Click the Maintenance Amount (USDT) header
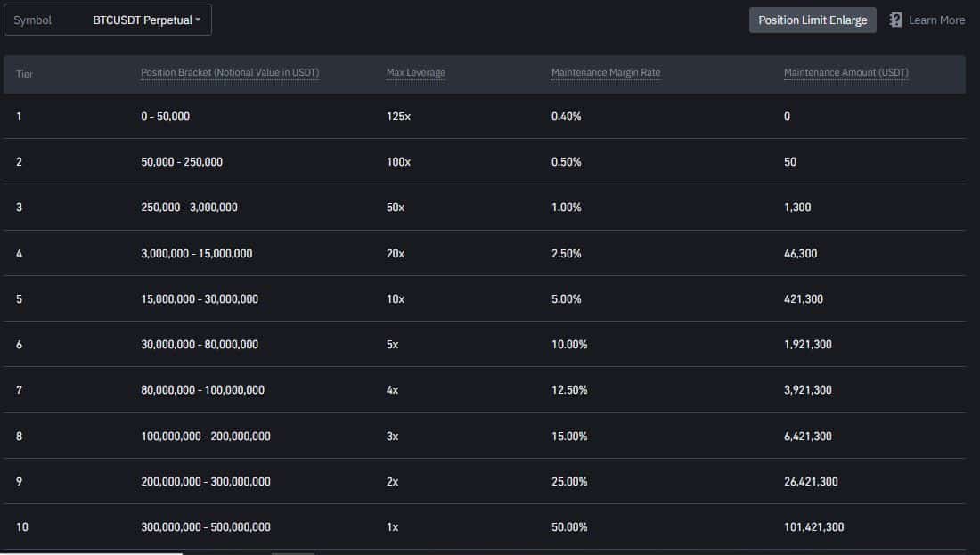This screenshot has height=555, width=980. coord(845,73)
